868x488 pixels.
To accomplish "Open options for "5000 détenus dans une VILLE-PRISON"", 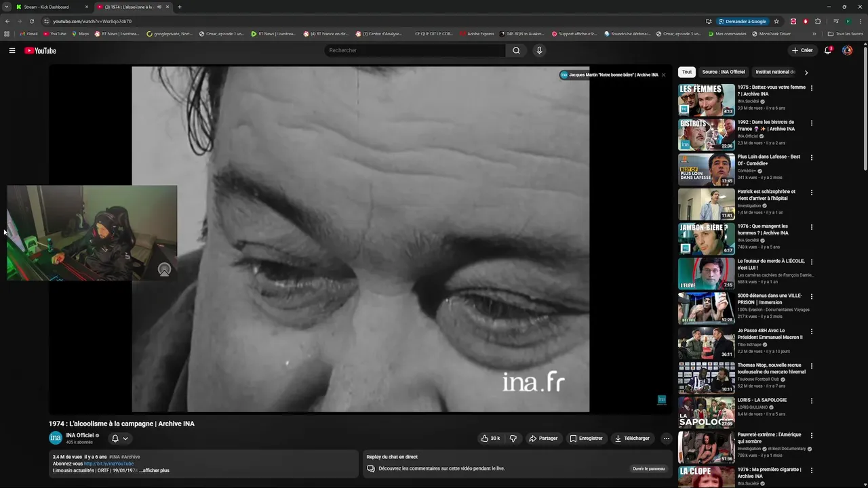I will pos(811,296).
